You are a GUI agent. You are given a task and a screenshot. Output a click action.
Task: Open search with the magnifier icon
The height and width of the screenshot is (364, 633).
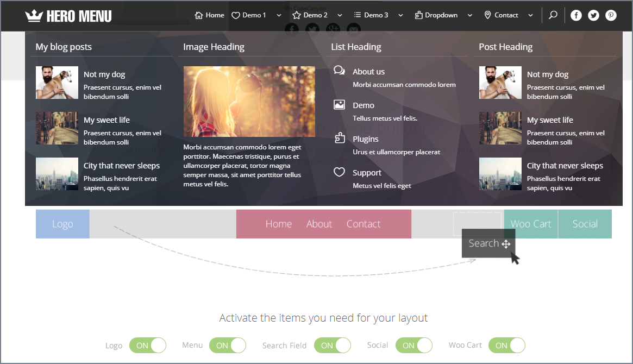[553, 15]
